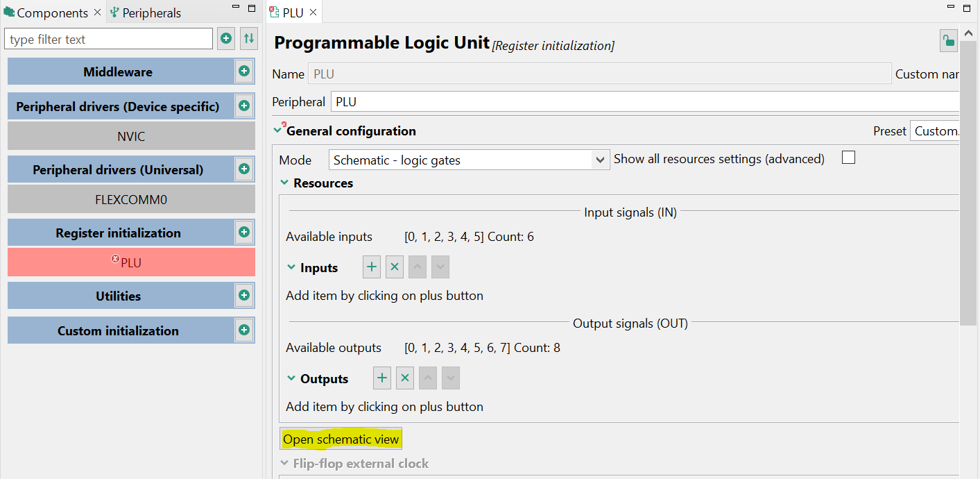
Task: Toggle the functional group lock
Action: [x=948, y=40]
